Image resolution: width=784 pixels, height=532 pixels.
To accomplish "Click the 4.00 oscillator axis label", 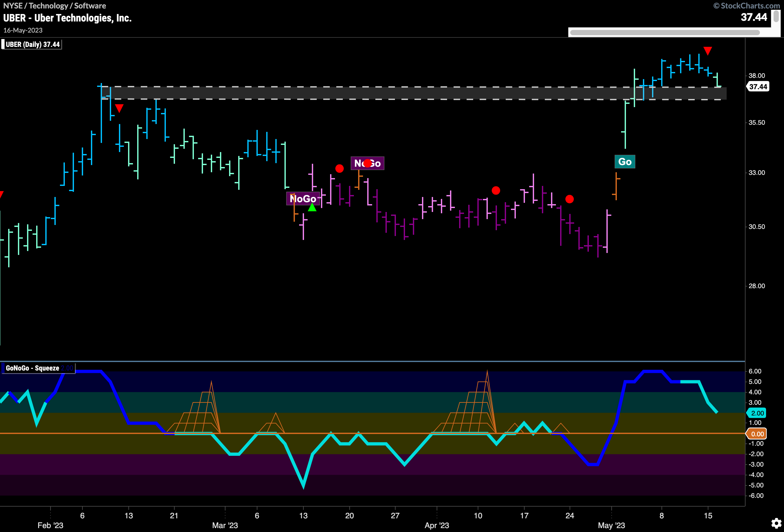I will (x=755, y=392).
